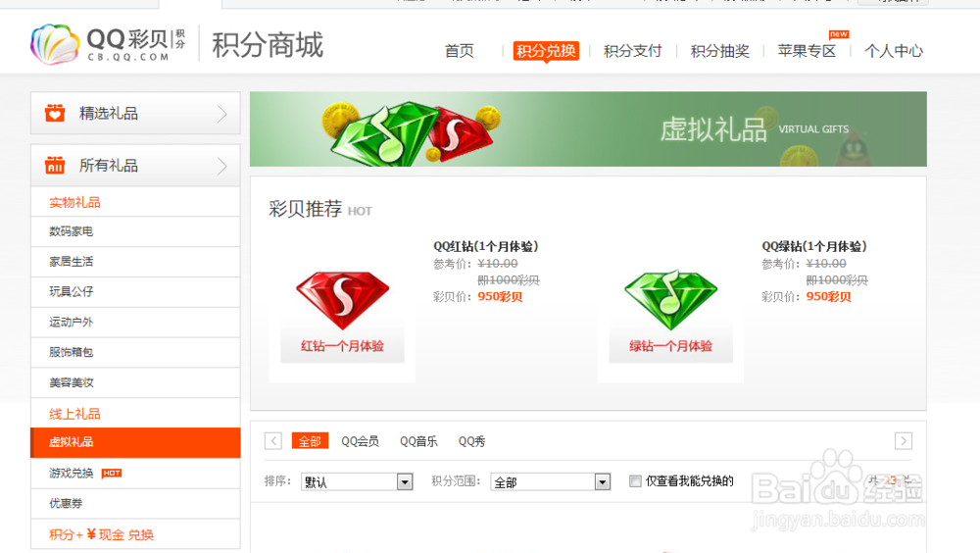Click the QQ彩贝 shell logo

[x=55, y=44]
